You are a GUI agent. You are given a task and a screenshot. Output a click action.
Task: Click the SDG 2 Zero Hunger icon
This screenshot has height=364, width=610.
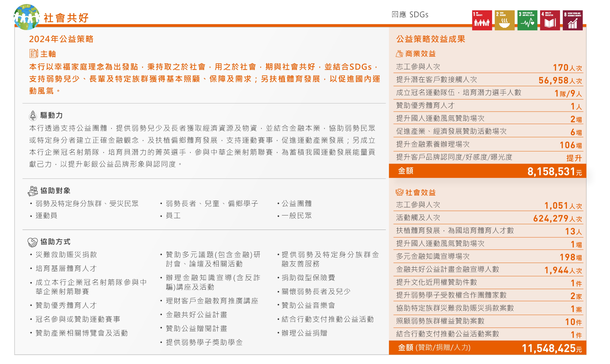[504, 20]
